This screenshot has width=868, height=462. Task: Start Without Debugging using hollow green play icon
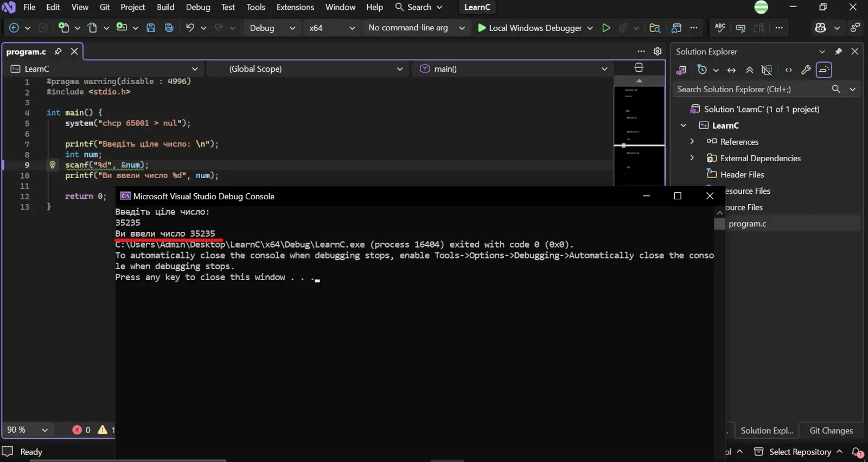point(606,28)
